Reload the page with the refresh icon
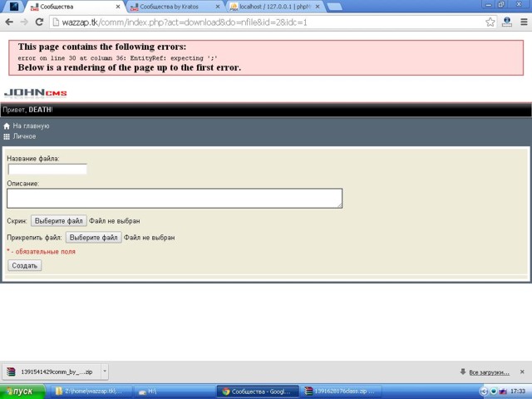This screenshot has height=399, width=532. tap(39, 22)
